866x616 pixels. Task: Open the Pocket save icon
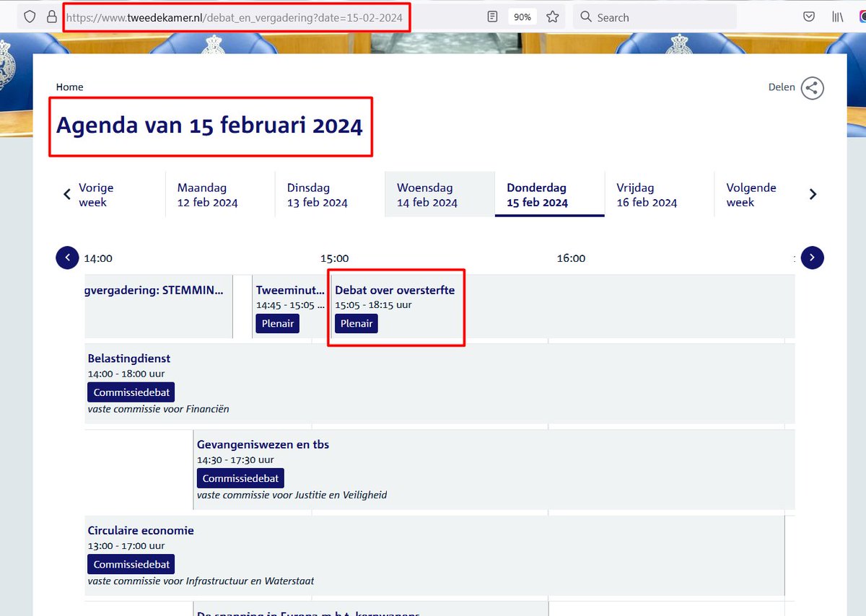pos(810,17)
